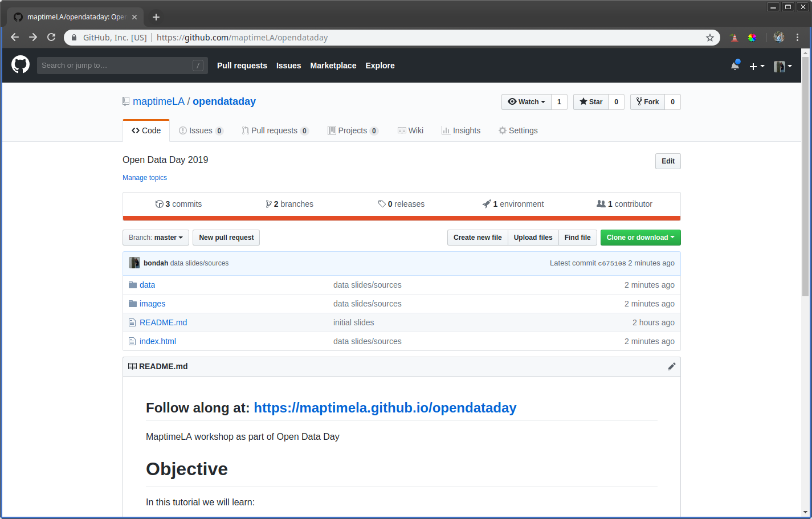
Task: View 2 branches
Action: point(289,204)
